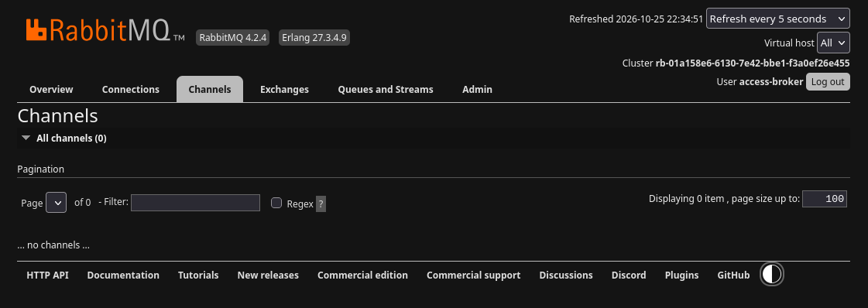Open the Queues and Streams tab
868x308 pixels.
pyautogui.click(x=386, y=89)
